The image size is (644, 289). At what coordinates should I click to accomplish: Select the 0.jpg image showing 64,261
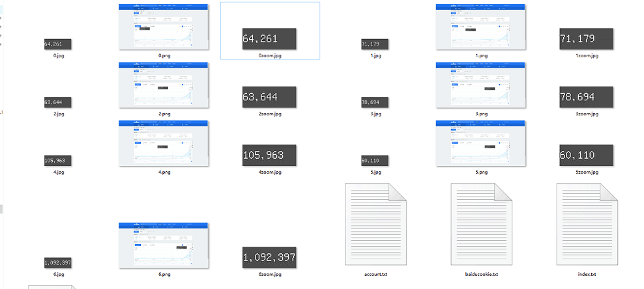click(58, 44)
